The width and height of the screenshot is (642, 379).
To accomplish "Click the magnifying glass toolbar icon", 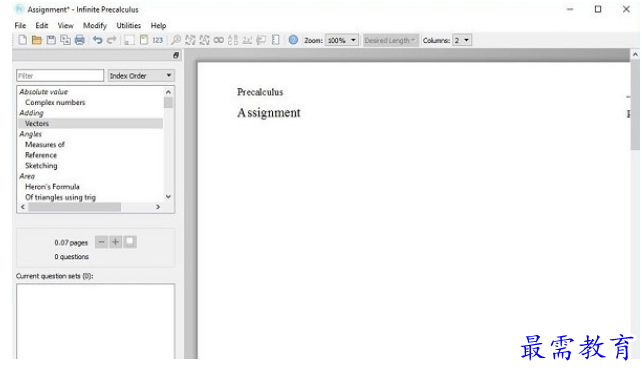I will tap(176, 40).
